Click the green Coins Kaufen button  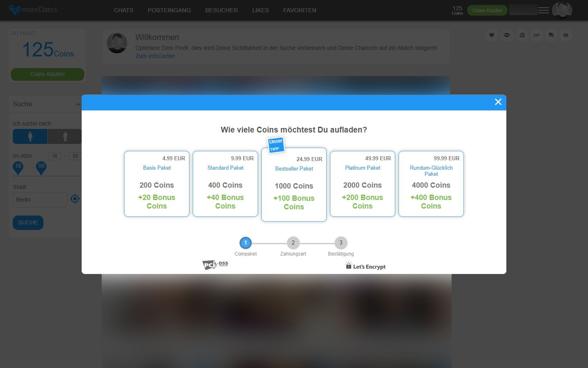point(487,10)
